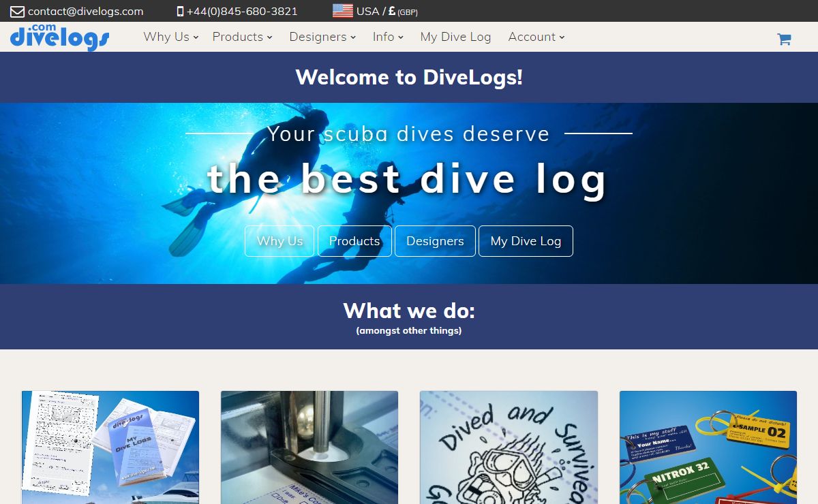Open the hole punch machine thumbnail

point(309,447)
